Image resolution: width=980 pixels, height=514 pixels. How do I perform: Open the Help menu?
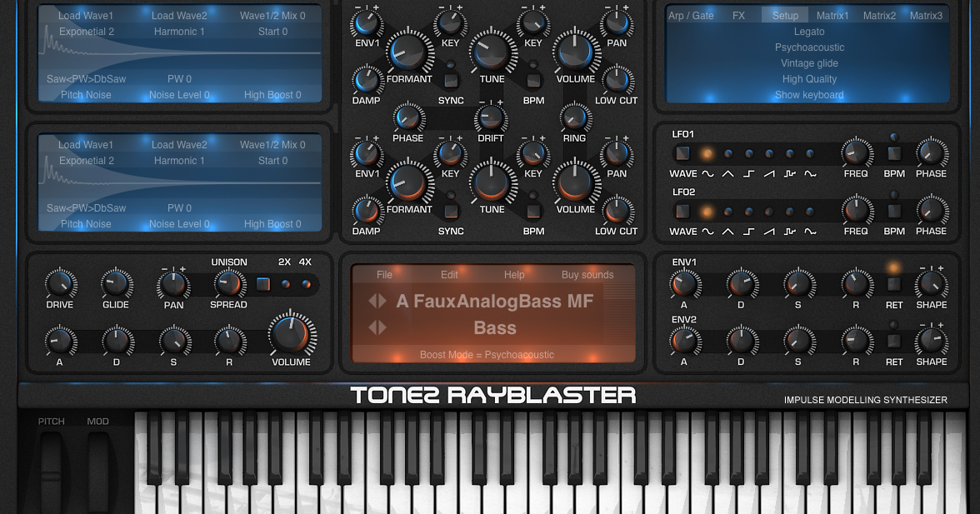514,275
